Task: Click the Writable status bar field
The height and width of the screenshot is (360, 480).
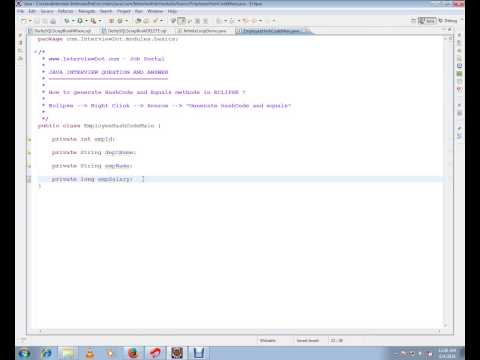Action: point(268,340)
